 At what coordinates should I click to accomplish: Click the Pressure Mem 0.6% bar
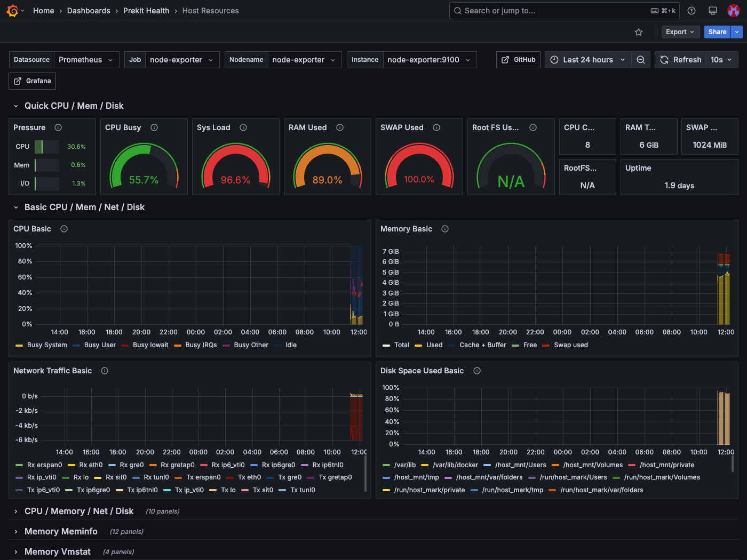[x=47, y=165]
